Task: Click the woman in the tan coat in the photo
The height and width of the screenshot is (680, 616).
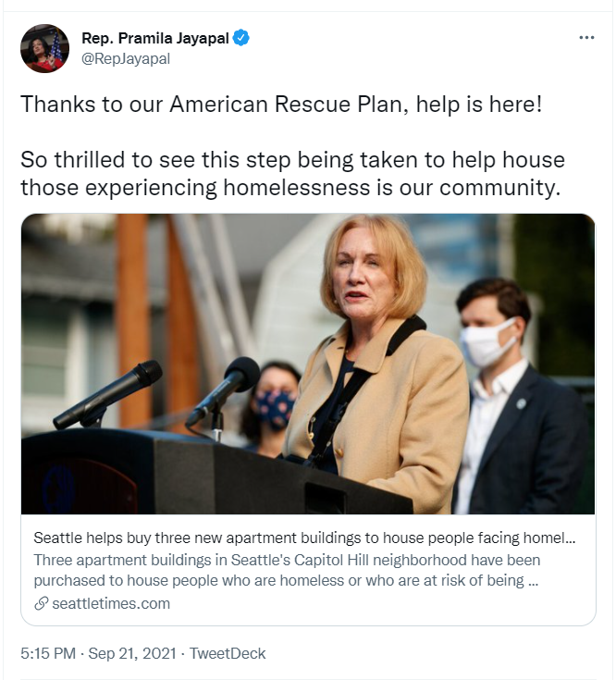Action: point(379,370)
